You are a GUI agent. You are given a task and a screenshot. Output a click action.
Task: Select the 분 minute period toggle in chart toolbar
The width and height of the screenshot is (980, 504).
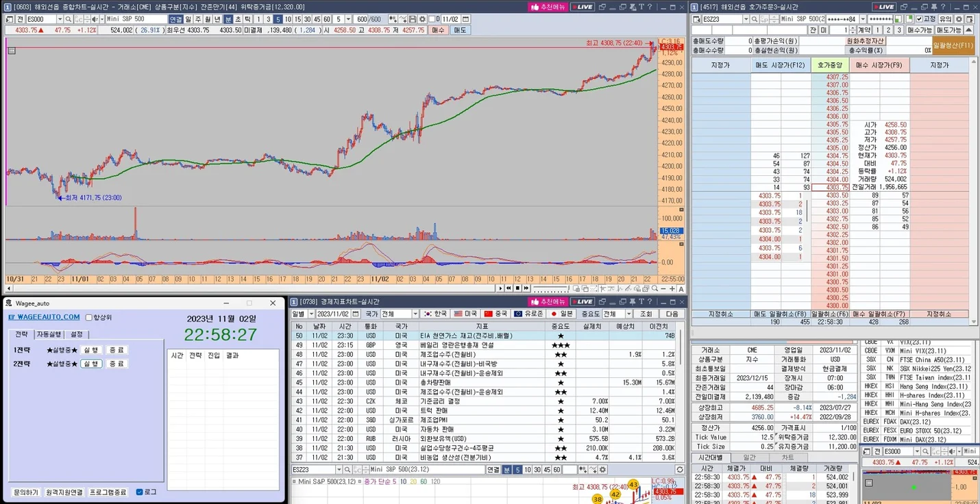pos(228,18)
